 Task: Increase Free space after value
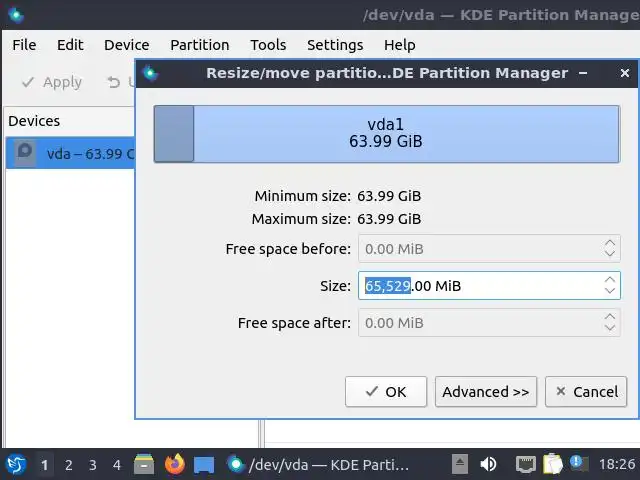point(610,317)
